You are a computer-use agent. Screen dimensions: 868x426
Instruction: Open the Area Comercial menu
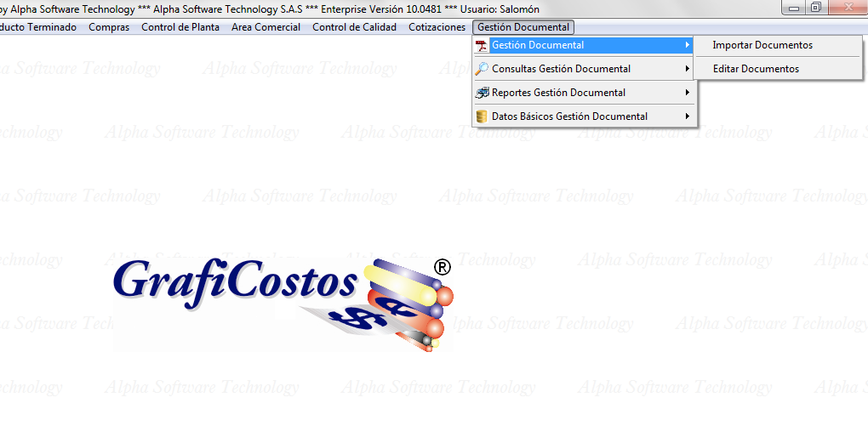266,27
